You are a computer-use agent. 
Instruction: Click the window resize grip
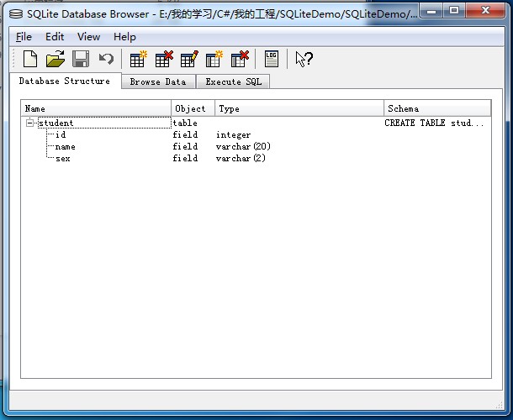499,405
